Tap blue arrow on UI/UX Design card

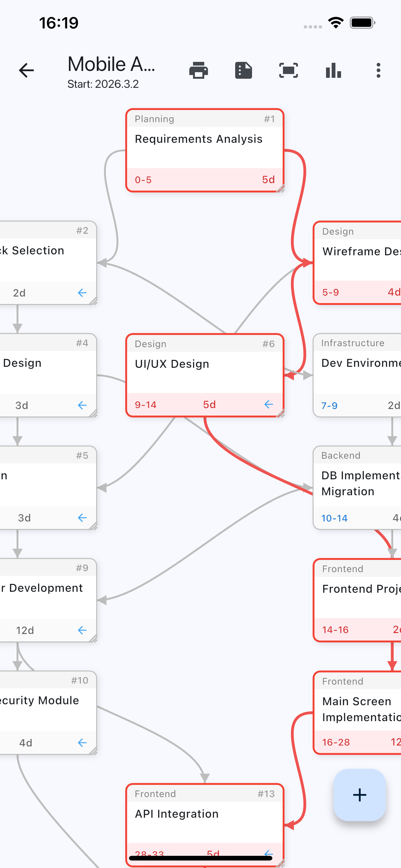(x=268, y=404)
